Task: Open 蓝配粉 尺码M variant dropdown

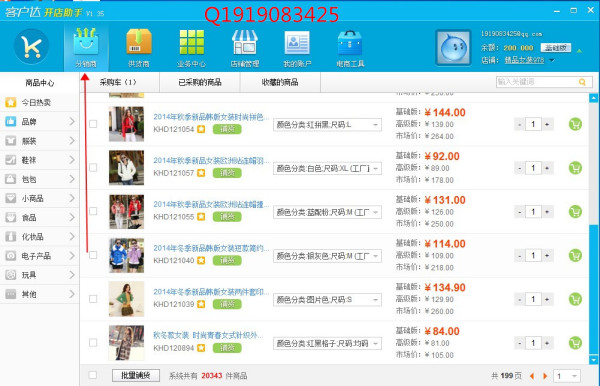Action: [x=327, y=212]
